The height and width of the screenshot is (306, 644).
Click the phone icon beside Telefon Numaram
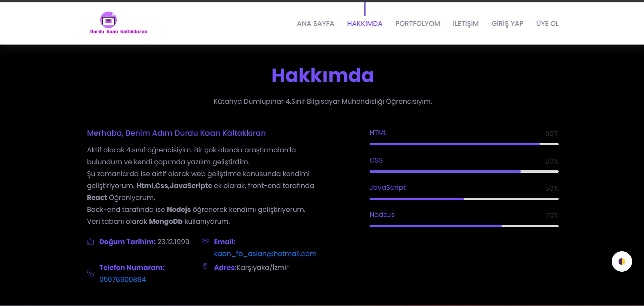pos(90,273)
